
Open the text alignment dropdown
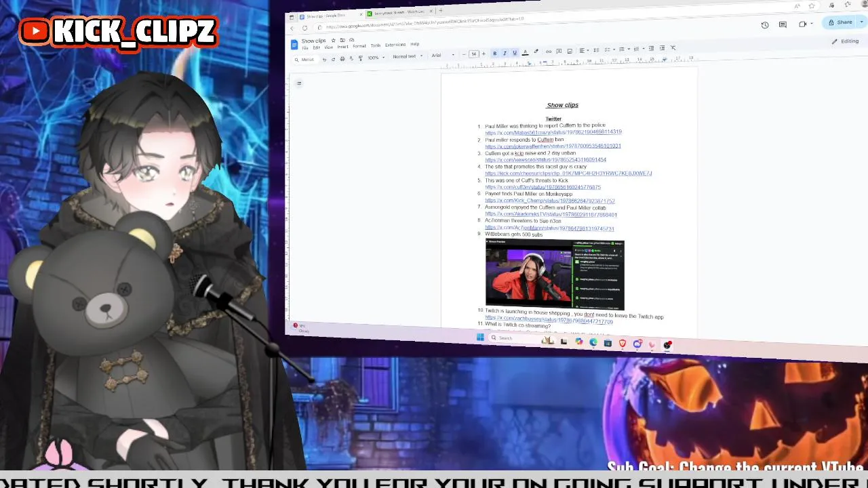pos(585,50)
